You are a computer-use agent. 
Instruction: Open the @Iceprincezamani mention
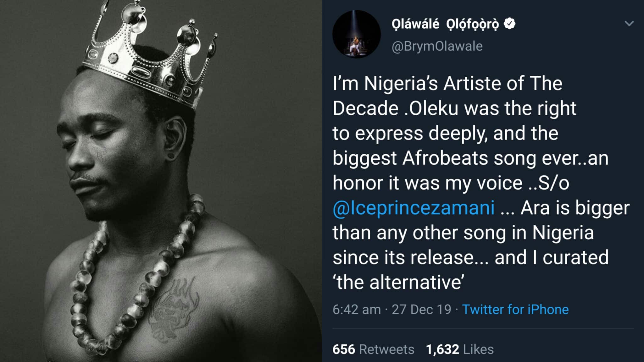tap(414, 208)
